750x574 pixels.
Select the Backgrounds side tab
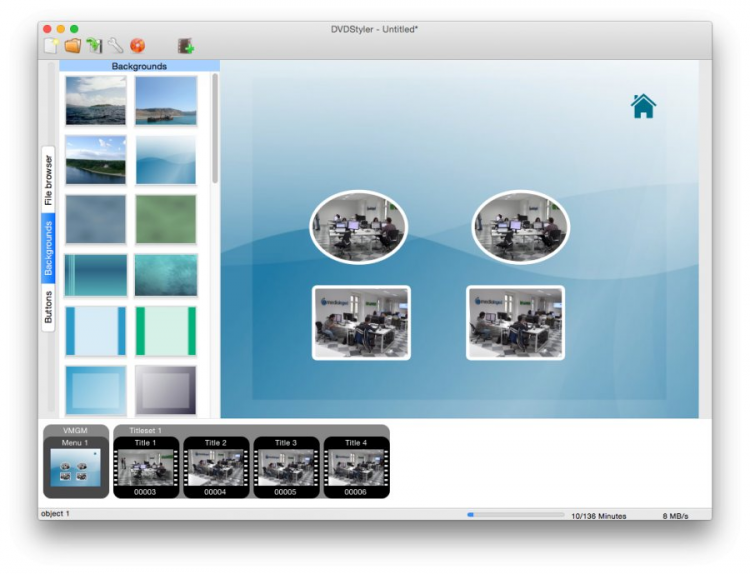[48, 249]
